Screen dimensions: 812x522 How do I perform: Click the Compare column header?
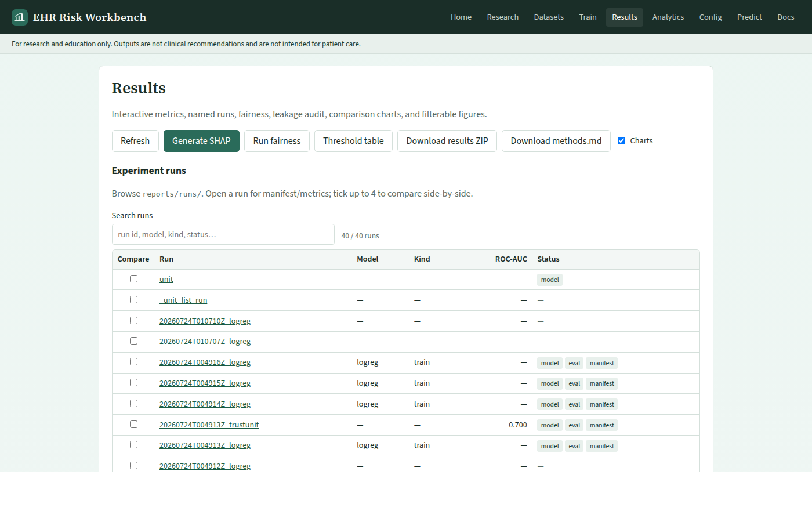coord(133,259)
